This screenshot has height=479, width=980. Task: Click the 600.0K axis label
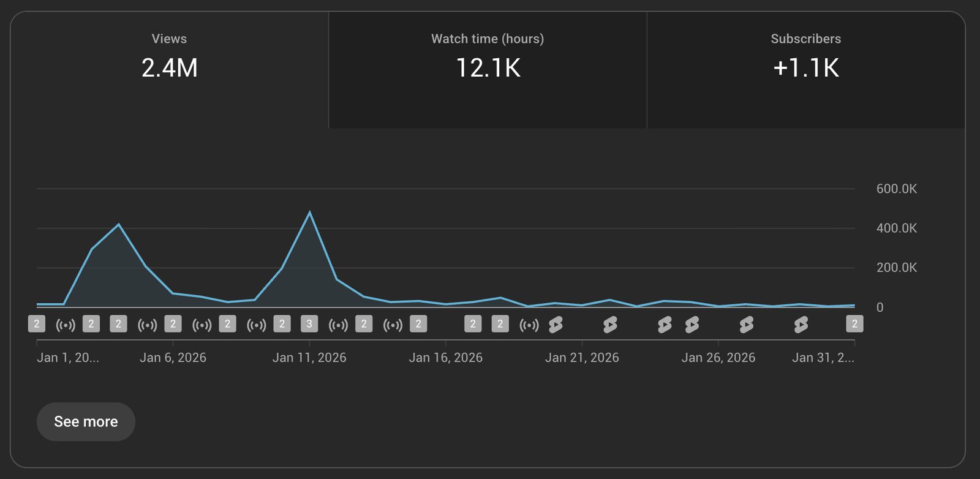pyautogui.click(x=897, y=189)
